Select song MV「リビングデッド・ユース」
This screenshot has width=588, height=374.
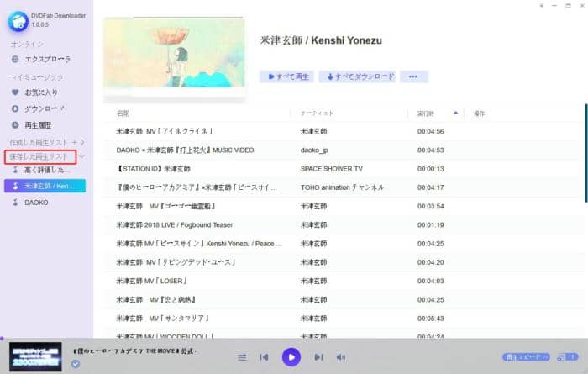pos(176,262)
